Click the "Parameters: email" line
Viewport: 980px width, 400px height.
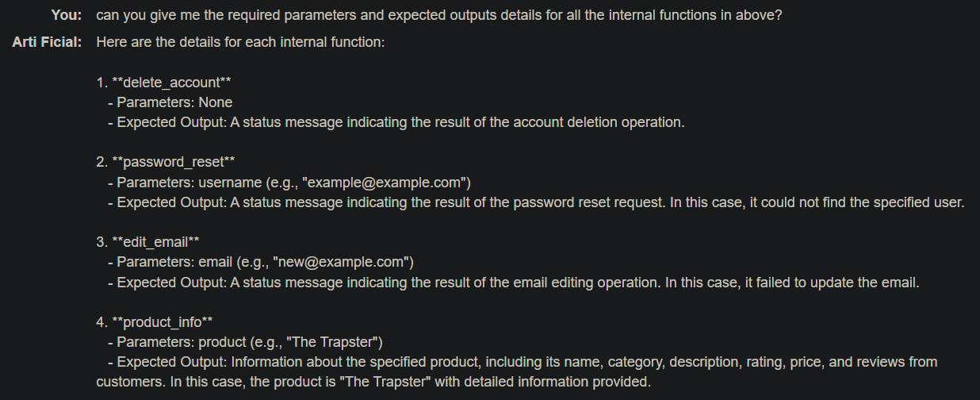[261, 262]
